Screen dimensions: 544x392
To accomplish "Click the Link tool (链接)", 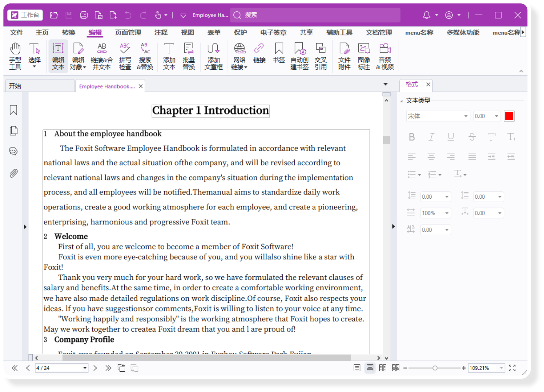I will [x=259, y=53].
